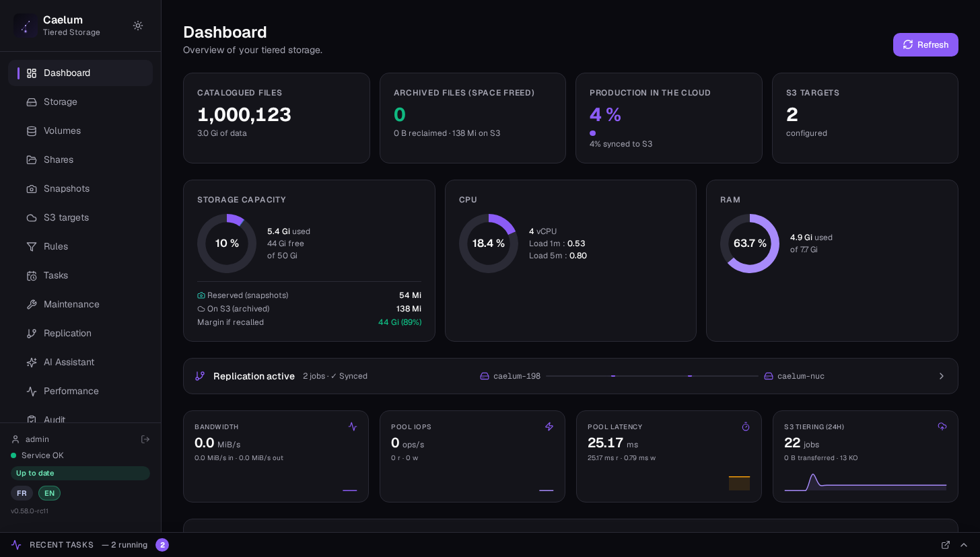Viewport: 980px width, 557px height.
Task: Open the Volumes section
Action: 81,131
